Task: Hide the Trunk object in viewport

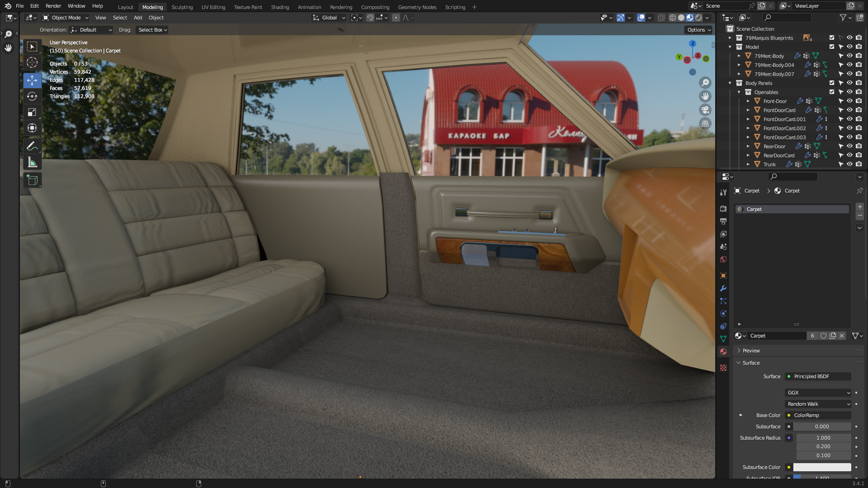Action: 849,164
